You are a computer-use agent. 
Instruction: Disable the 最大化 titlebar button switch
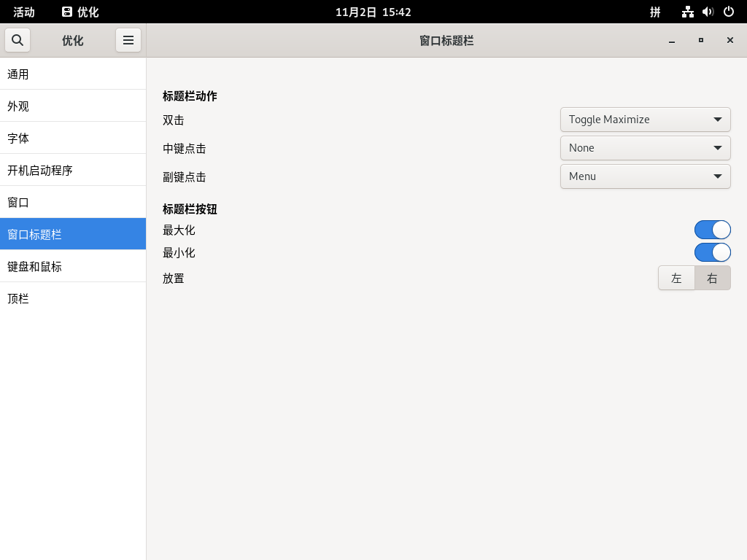(712, 230)
